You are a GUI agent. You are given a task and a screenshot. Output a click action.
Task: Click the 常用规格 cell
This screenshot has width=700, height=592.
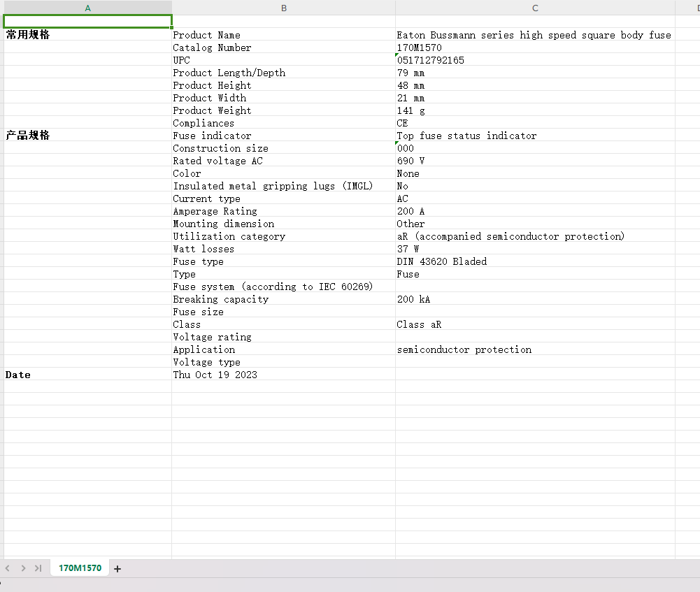coord(87,35)
